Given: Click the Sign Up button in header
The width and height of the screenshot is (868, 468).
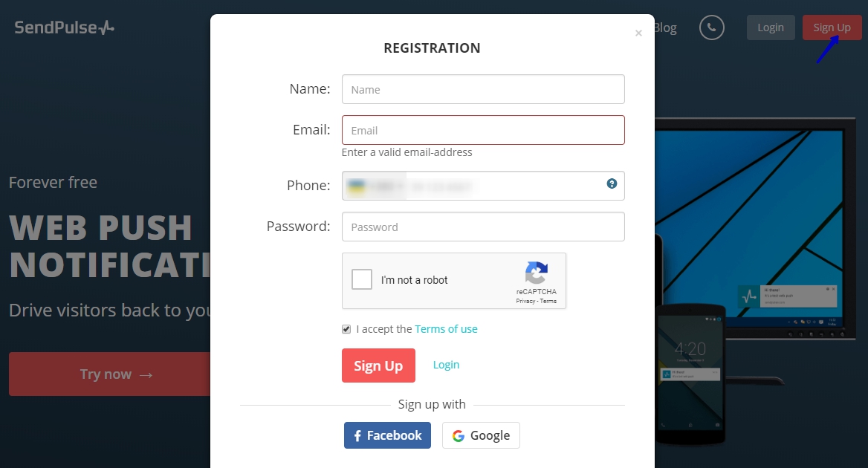Looking at the screenshot, I should coord(832,27).
